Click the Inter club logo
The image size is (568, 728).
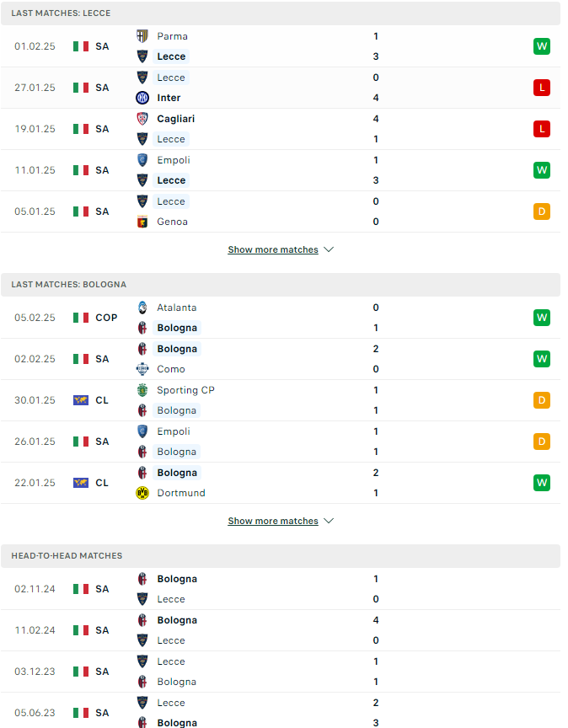pos(142,98)
